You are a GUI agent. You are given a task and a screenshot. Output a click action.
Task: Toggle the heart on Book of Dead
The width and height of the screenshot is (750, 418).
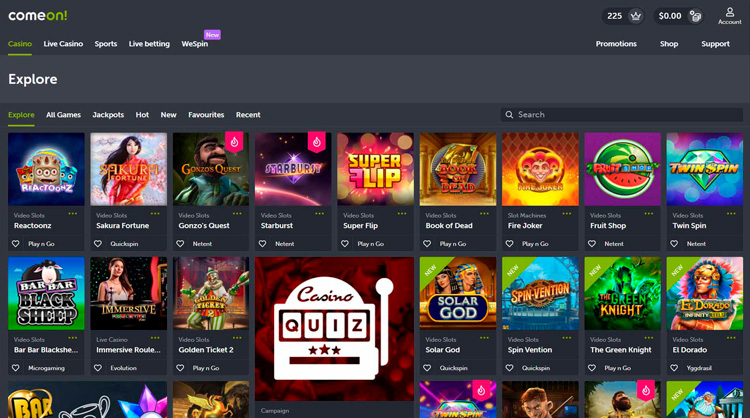point(428,244)
